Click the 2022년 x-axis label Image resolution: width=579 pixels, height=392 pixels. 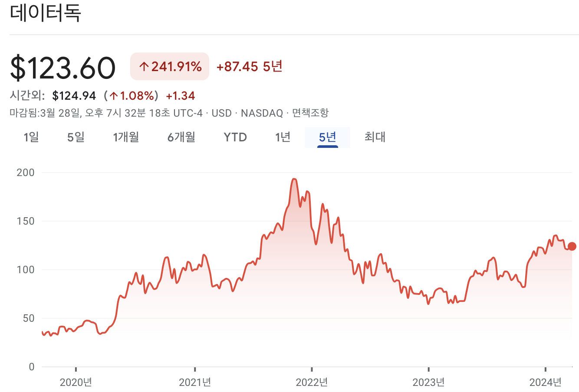312,382
